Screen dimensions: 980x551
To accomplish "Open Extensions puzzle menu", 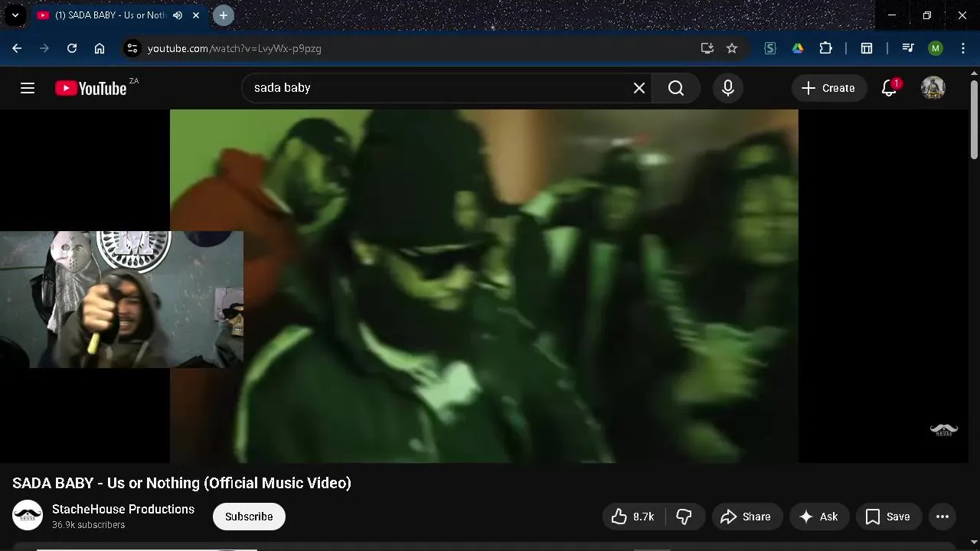I will pos(825,48).
